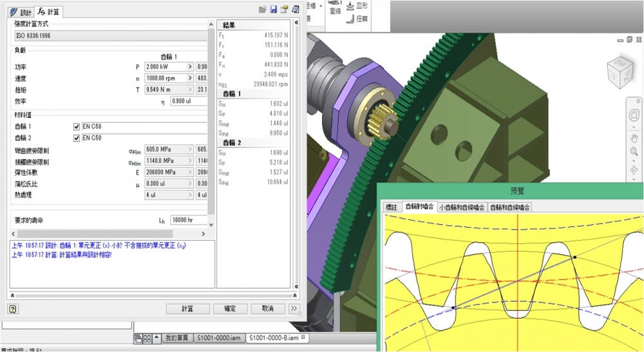Click the vertical scrollbar thumb in calculation panel

(211, 122)
